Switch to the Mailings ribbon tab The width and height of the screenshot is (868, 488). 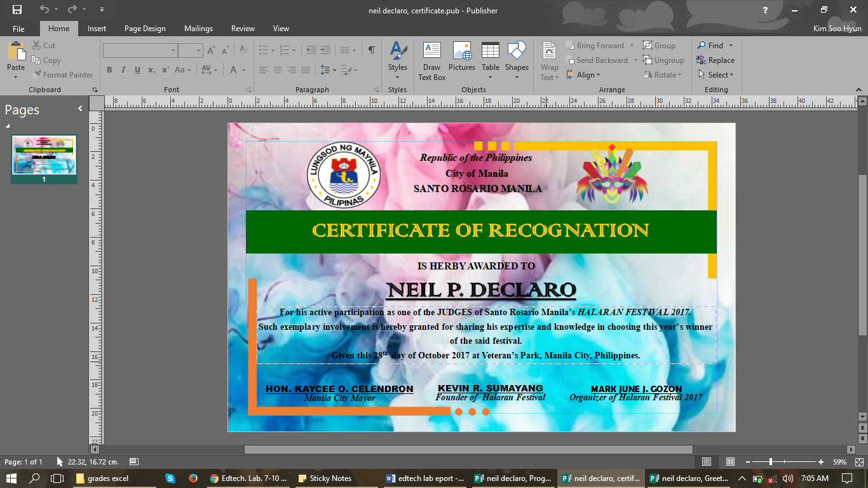pyautogui.click(x=198, y=29)
